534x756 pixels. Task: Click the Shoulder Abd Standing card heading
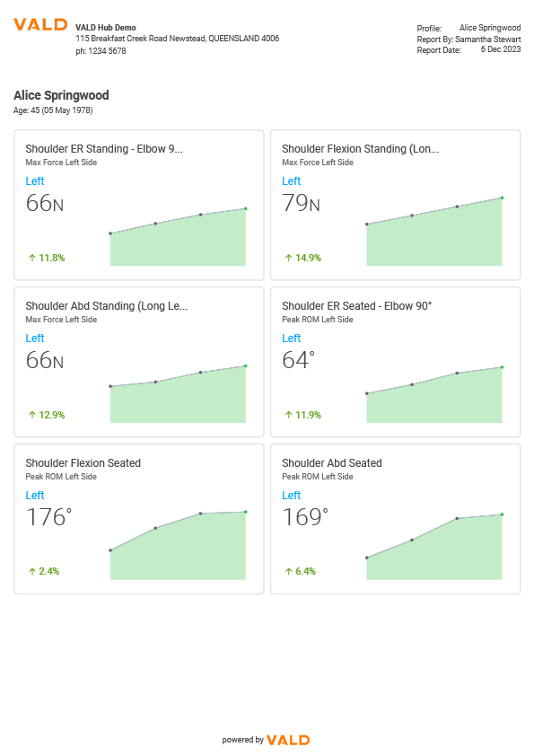[107, 306]
